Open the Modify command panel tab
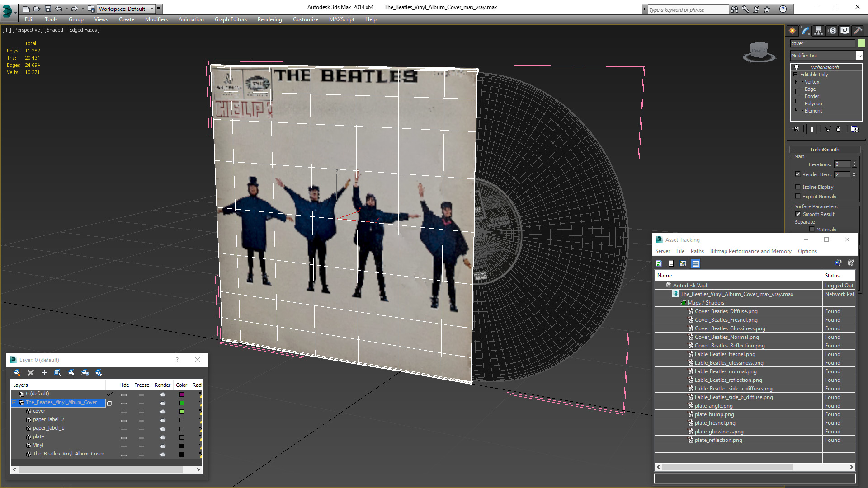868x488 pixels. 806,31
